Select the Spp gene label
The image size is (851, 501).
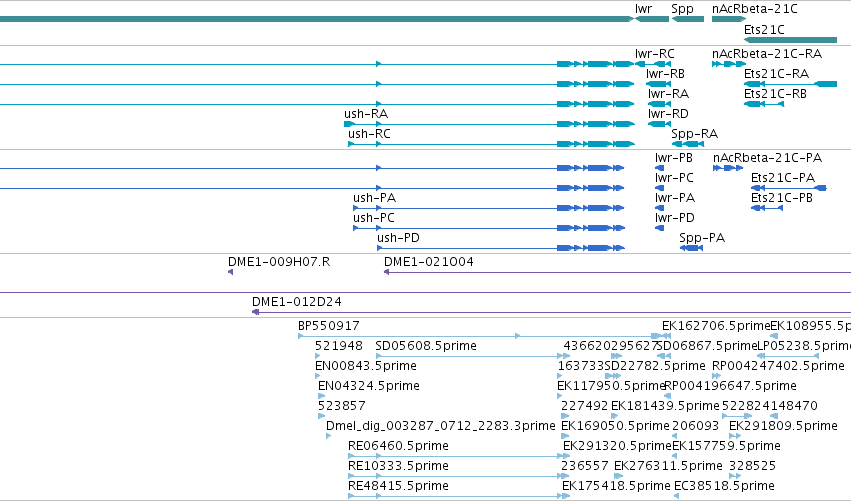tap(682, 9)
